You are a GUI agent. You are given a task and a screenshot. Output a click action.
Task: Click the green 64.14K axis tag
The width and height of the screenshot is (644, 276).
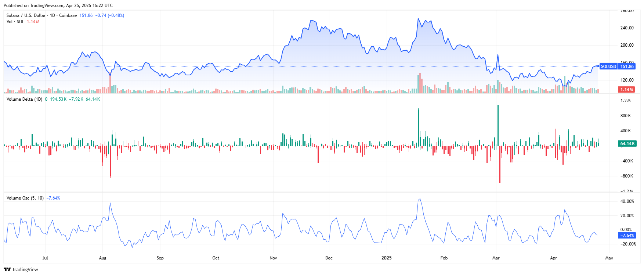click(627, 144)
